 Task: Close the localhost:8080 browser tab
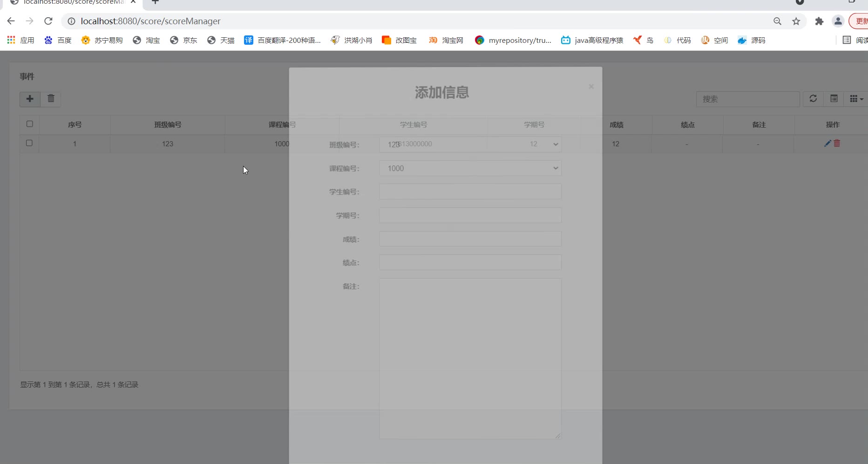point(133,2)
